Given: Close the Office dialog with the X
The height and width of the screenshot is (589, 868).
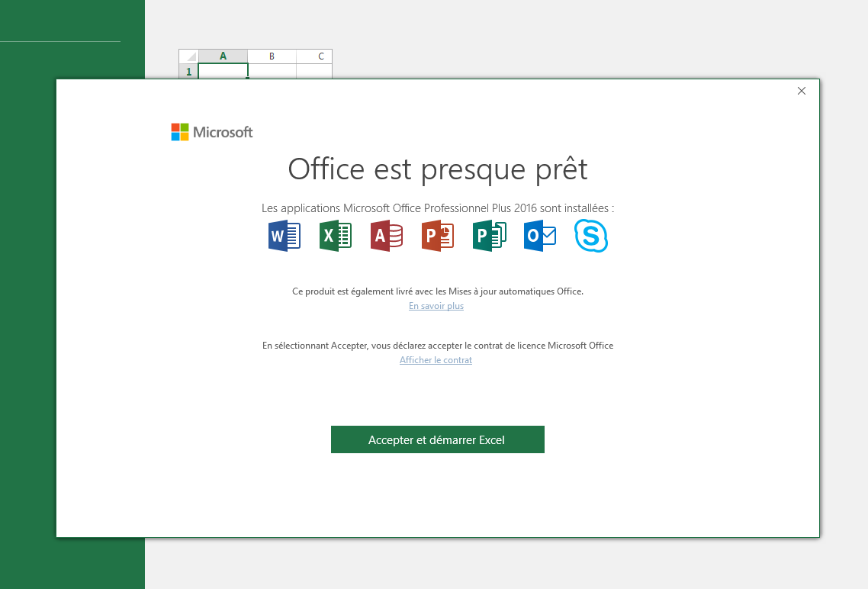Looking at the screenshot, I should click(801, 91).
